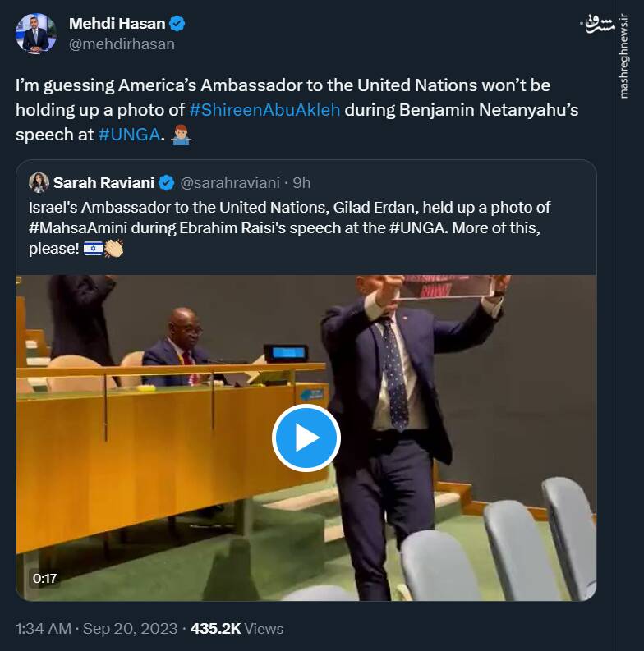Screen dimensions: 644x651
Task: Play the embedded video
Action: click(x=306, y=438)
